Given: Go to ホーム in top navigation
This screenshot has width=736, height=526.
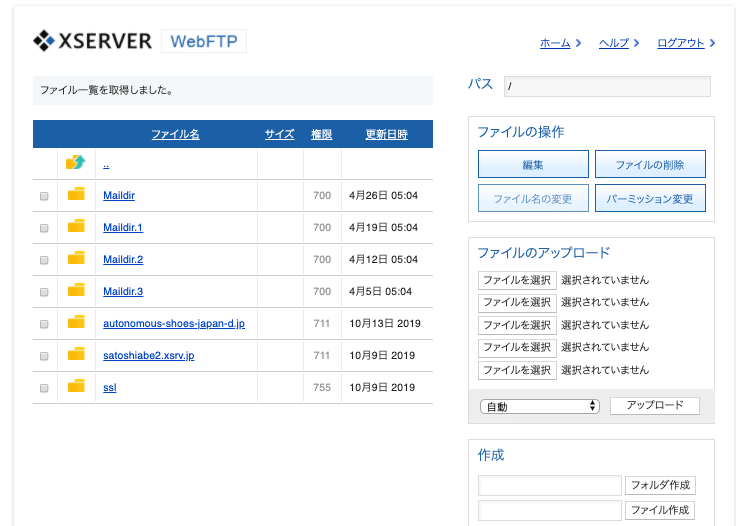Looking at the screenshot, I should tap(555, 43).
